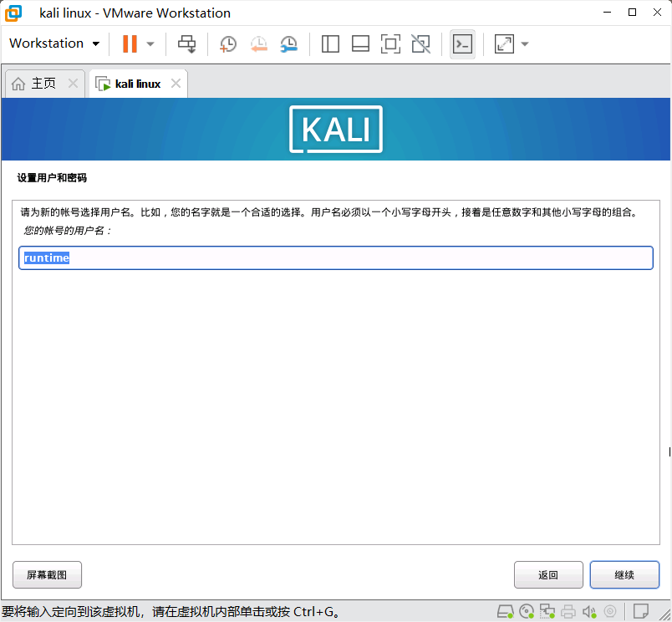The image size is (672, 622).
Task: Select the kali linux tab
Action: pyautogui.click(x=136, y=84)
